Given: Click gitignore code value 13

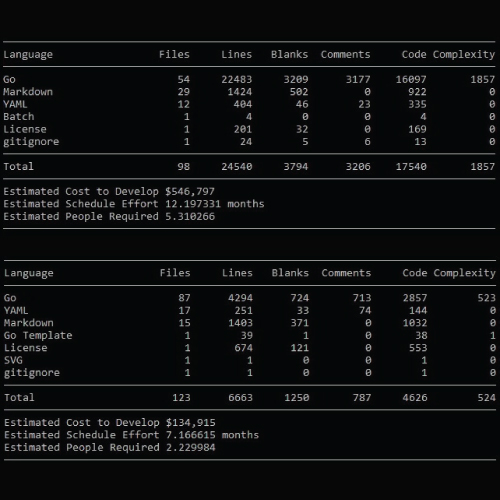Looking at the screenshot, I should point(420,142).
